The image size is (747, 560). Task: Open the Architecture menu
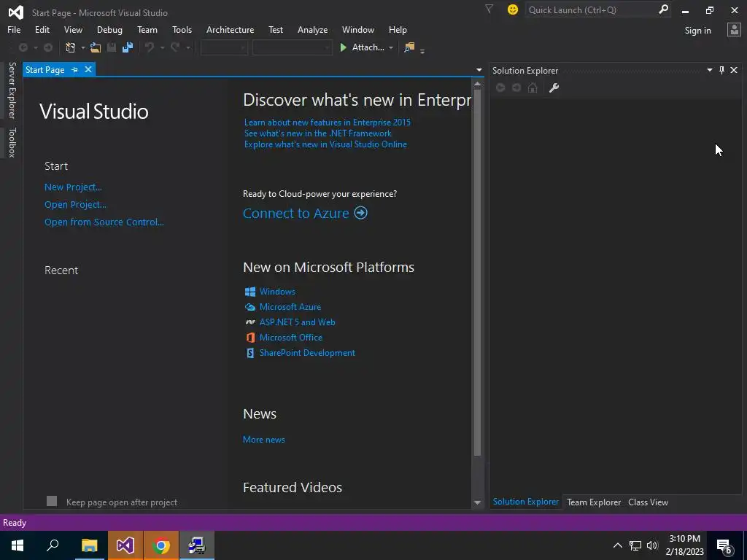230,29
